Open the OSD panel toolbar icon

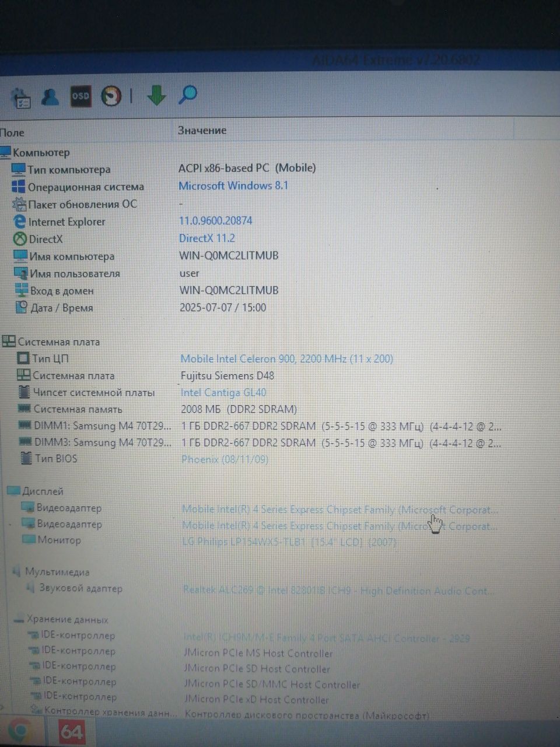(80, 96)
